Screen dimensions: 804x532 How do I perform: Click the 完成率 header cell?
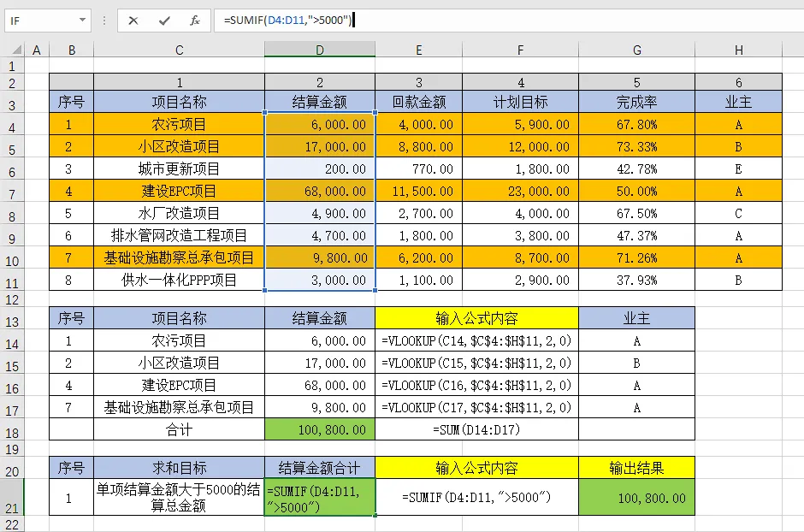pos(637,102)
